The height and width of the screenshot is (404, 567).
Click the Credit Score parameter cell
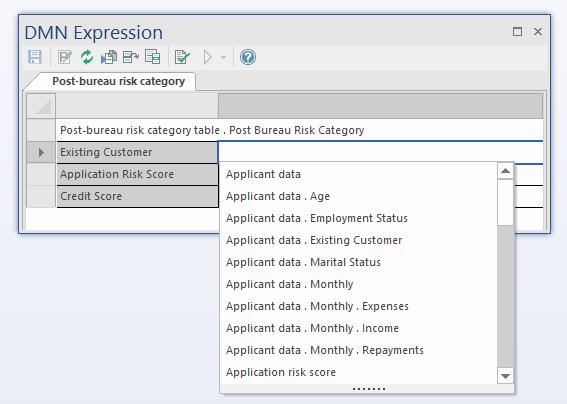coord(137,196)
